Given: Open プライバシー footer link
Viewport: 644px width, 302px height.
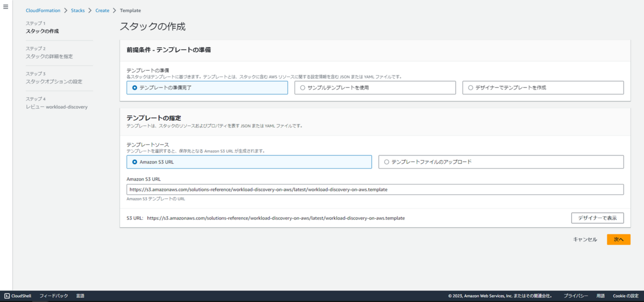Looking at the screenshot, I should [x=576, y=296].
